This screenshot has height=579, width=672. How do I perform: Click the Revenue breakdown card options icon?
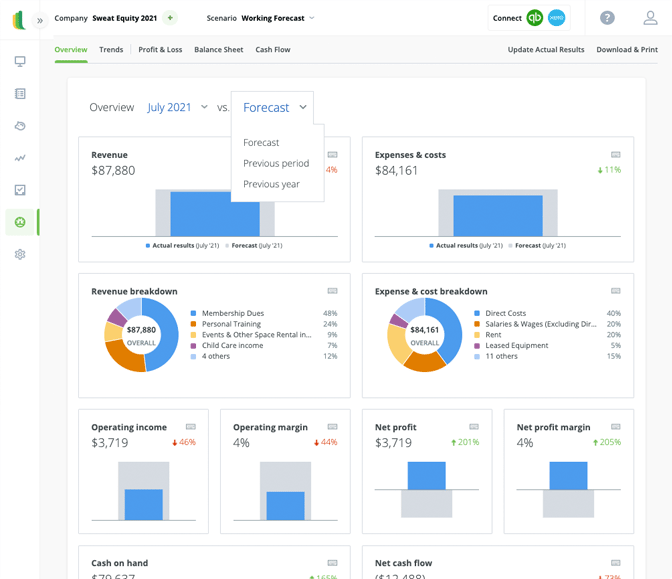(x=332, y=291)
